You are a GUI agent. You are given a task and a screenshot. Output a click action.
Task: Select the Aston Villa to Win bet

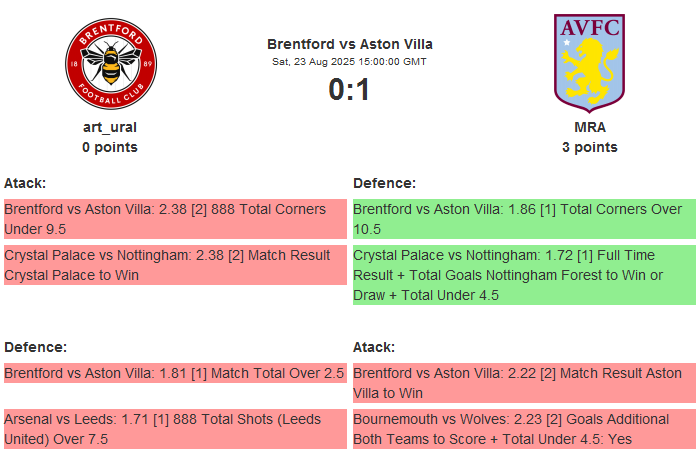coord(523,383)
